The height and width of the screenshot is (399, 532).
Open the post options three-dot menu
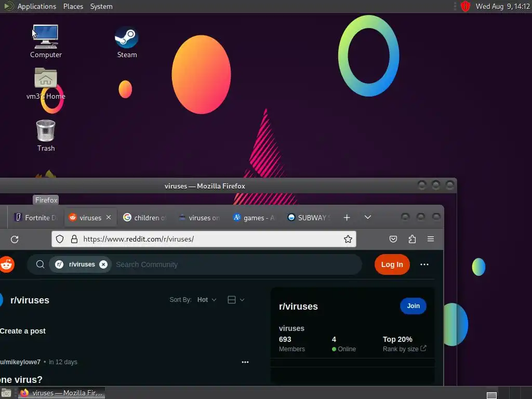click(245, 362)
